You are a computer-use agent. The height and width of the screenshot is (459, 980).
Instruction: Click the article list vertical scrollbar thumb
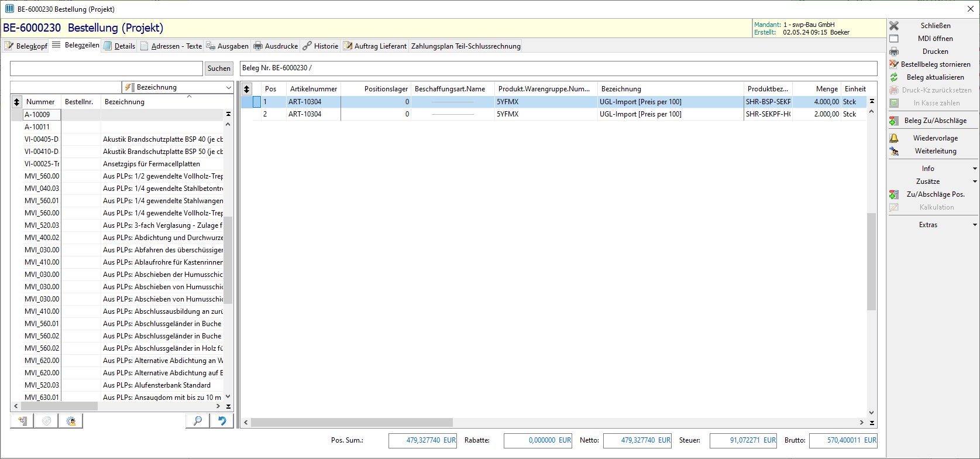point(228,261)
